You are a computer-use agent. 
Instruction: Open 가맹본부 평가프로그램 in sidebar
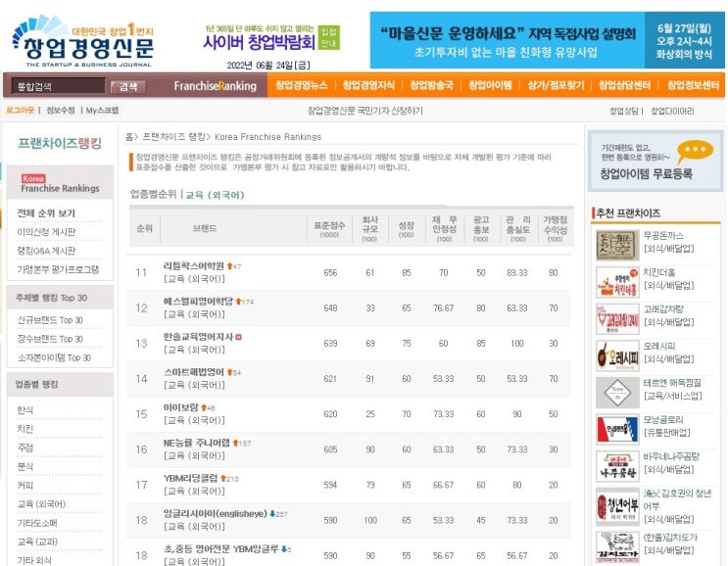[x=58, y=269]
